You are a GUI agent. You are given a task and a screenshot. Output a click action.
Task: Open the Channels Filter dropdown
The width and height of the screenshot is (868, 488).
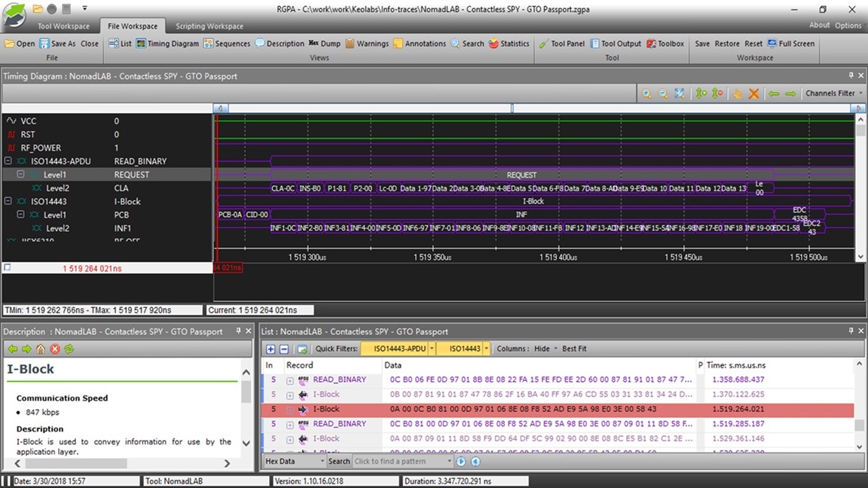pyautogui.click(x=833, y=93)
